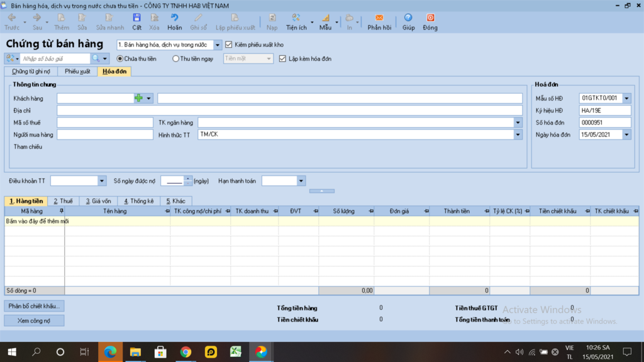
Task: Click the Trước (previous) arrow icon
Action: pyautogui.click(x=12, y=18)
